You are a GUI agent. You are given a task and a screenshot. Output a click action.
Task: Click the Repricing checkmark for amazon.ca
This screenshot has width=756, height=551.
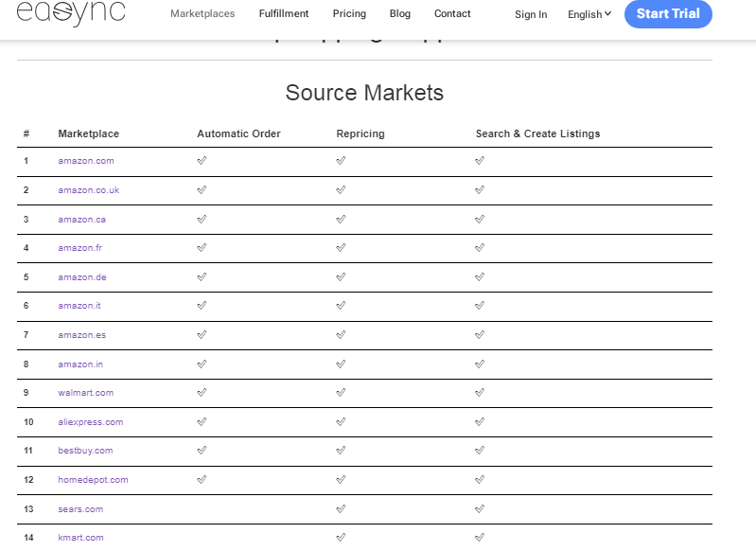341,219
